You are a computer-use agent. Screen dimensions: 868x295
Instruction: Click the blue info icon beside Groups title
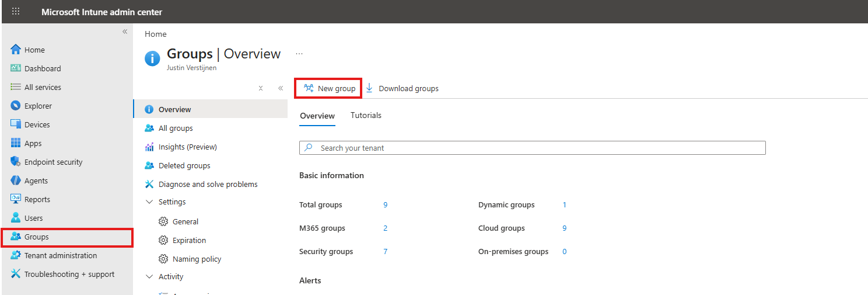(x=152, y=58)
